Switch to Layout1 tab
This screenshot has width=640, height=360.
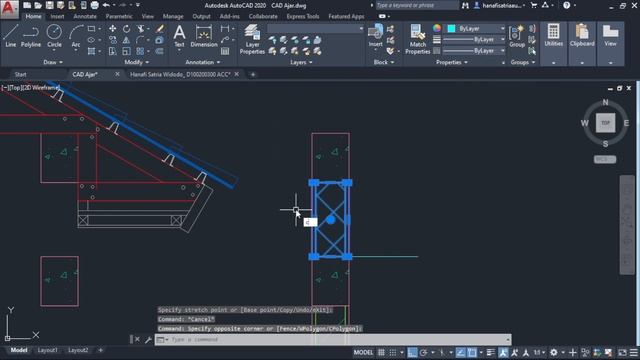tap(47, 350)
